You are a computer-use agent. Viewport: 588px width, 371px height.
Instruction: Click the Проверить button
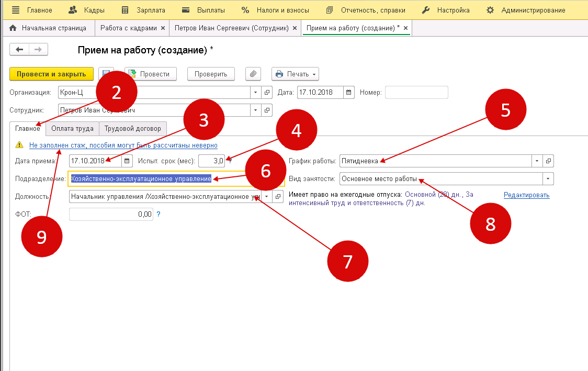coord(211,74)
